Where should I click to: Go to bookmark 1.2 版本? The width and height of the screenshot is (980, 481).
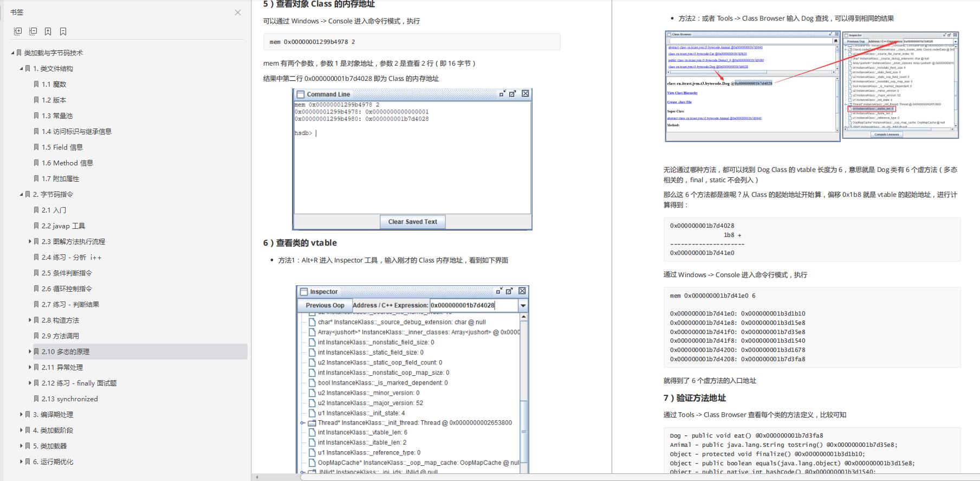(x=54, y=100)
